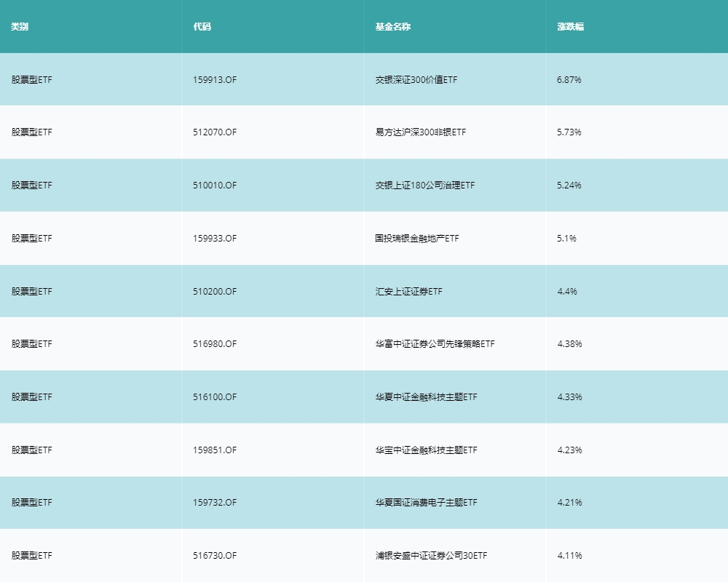The image size is (728, 582).
Task: Click 股票型ETF in the 159732.OF row
Action: (31, 503)
